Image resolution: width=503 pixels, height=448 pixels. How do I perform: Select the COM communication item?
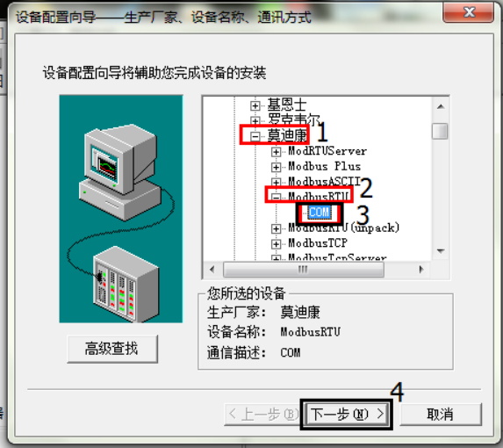click(319, 213)
